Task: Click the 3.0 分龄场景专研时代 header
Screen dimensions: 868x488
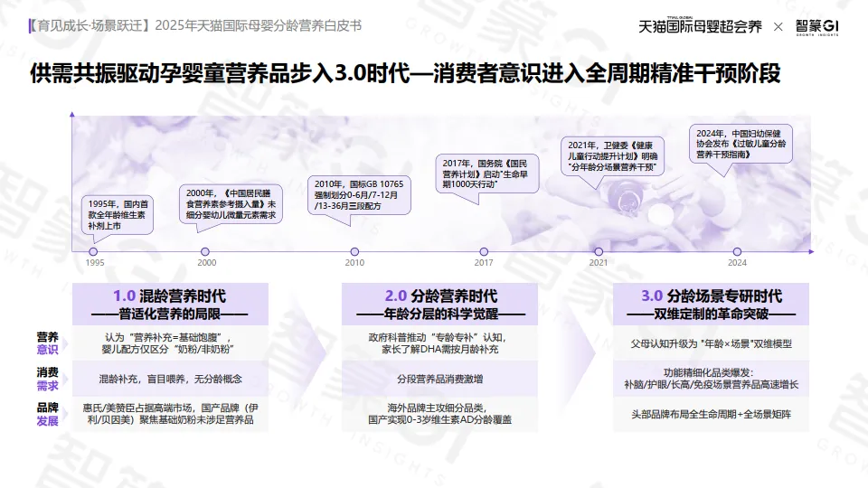Action: pos(711,304)
